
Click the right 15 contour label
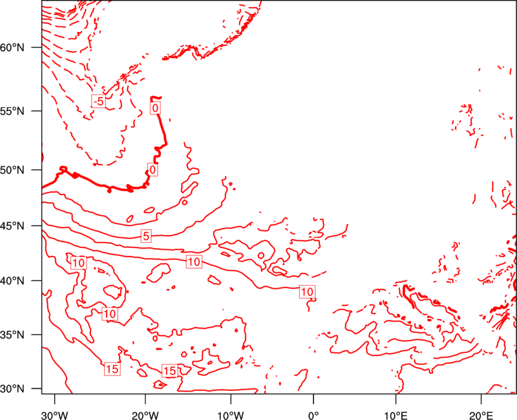[170, 371]
